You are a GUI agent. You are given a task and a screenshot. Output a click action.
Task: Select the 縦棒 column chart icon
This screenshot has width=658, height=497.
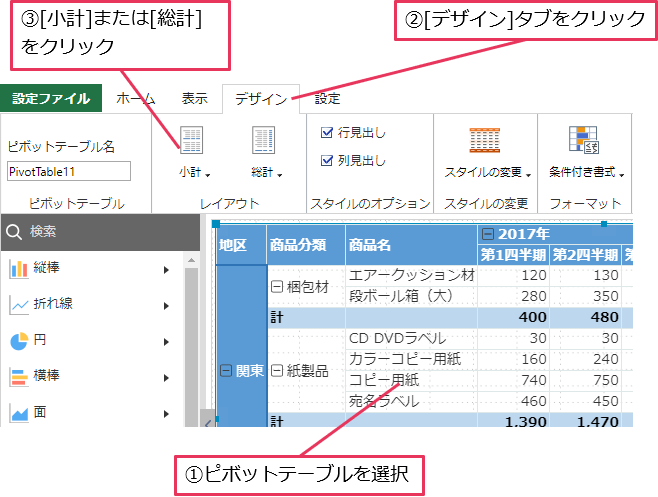18,268
